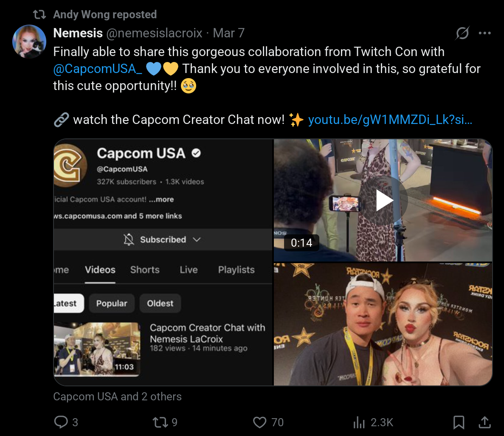Click the Grok slashed-circle icon
This screenshot has width=504, height=436.
(x=462, y=33)
